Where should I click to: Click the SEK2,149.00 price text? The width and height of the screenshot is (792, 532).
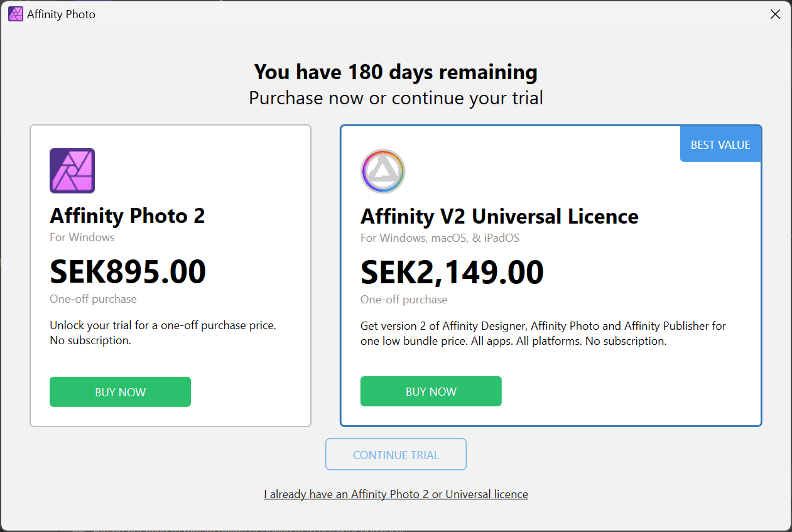pyautogui.click(x=452, y=271)
